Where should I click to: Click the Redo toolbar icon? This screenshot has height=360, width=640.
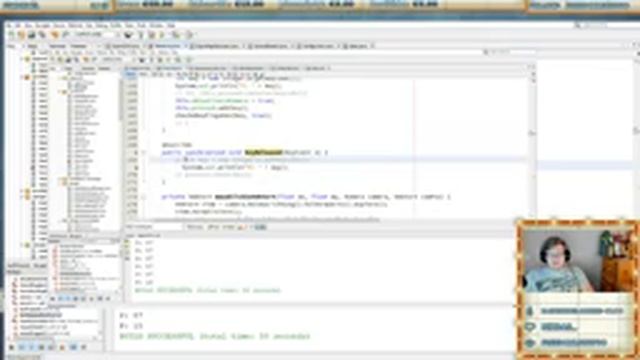66,35
